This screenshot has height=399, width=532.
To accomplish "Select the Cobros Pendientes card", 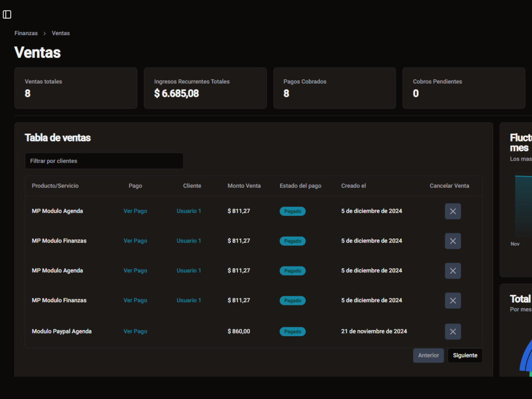I will point(464,88).
